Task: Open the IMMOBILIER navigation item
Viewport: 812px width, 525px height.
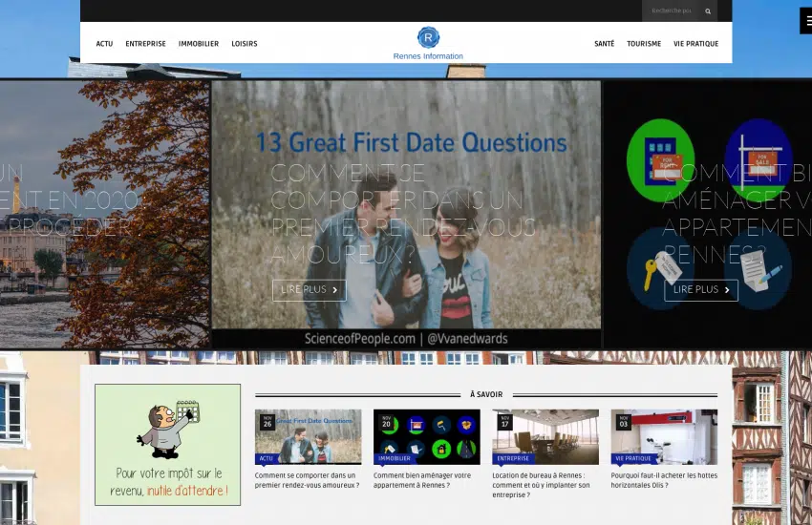Action: coord(199,44)
